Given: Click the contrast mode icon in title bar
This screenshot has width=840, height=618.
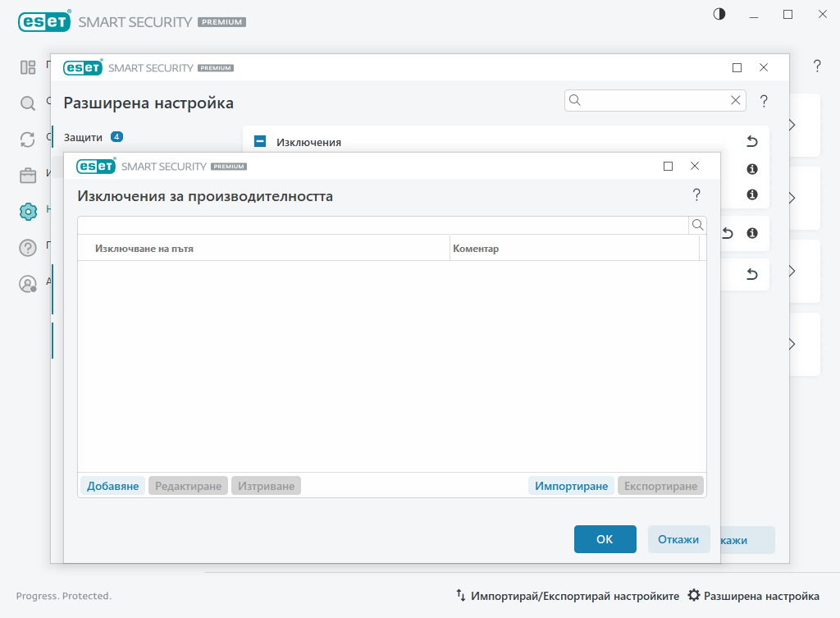Looking at the screenshot, I should click(719, 14).
